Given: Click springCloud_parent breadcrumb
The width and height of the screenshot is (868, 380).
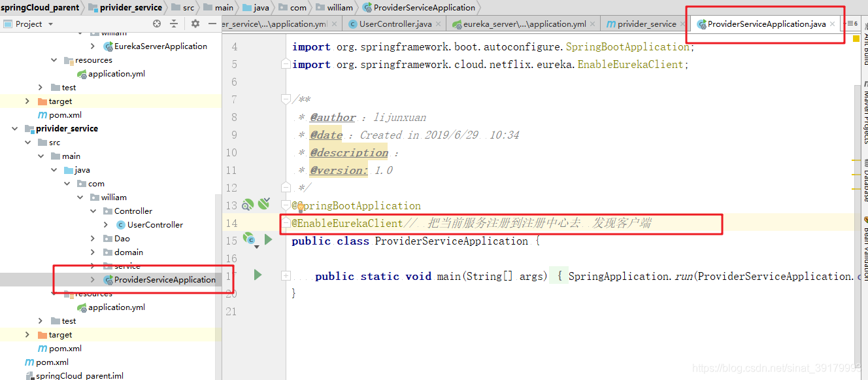Looking at the screenshot, I should (x=40, y=7).
